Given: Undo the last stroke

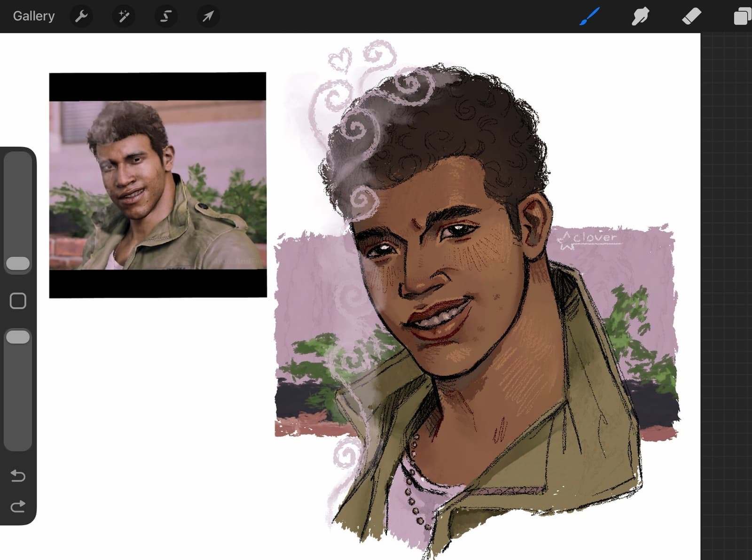Looking at the screenshot, I should [x=18, y=476].
